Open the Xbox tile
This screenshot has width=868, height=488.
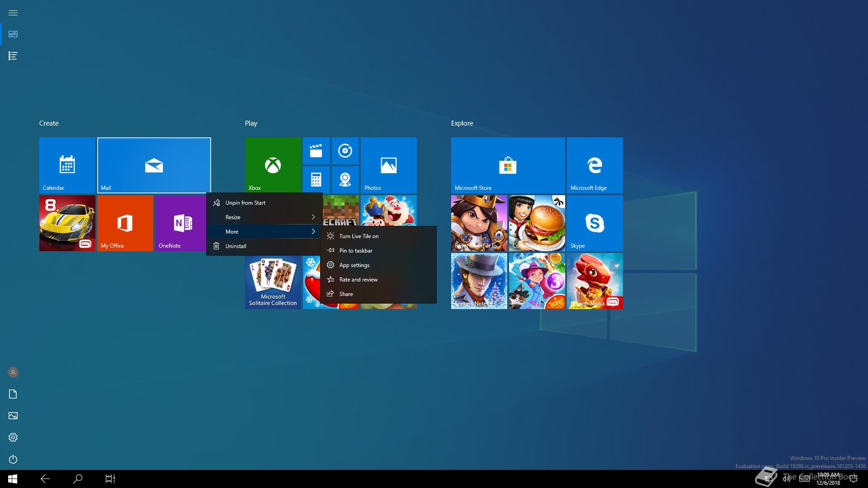point(273,165)
